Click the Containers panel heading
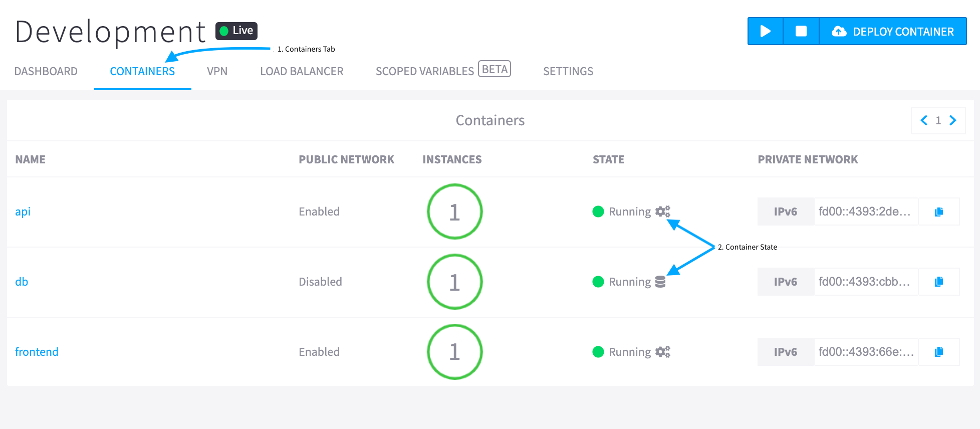 tap(490, 120)
